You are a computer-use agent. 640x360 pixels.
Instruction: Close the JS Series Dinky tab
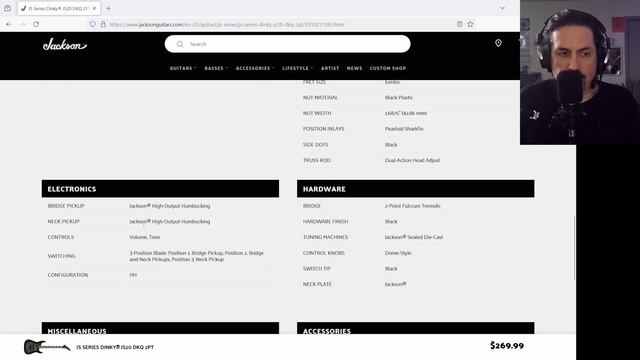click(x=94, y=8)
